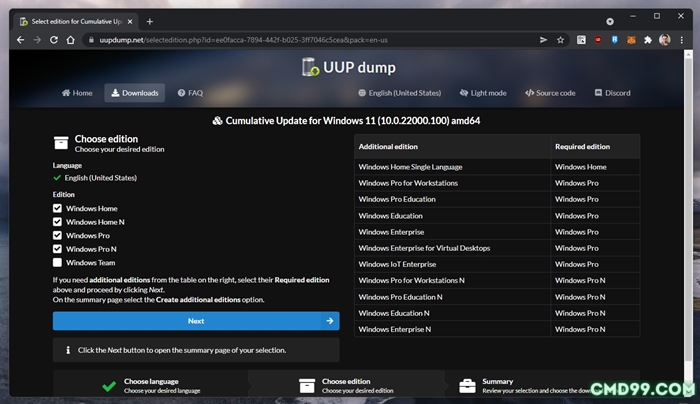Click the archive box icon beside Choose edition heading
The image size is (700, 404).
61,143
